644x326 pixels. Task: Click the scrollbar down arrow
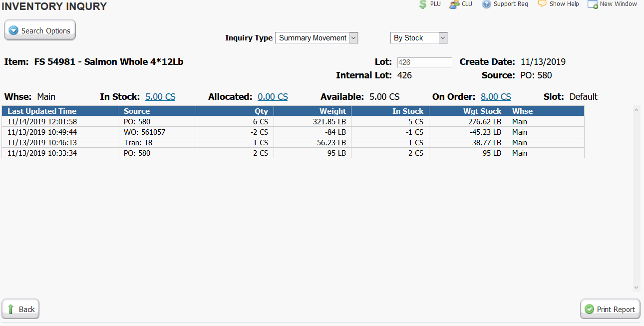(636, 288)
